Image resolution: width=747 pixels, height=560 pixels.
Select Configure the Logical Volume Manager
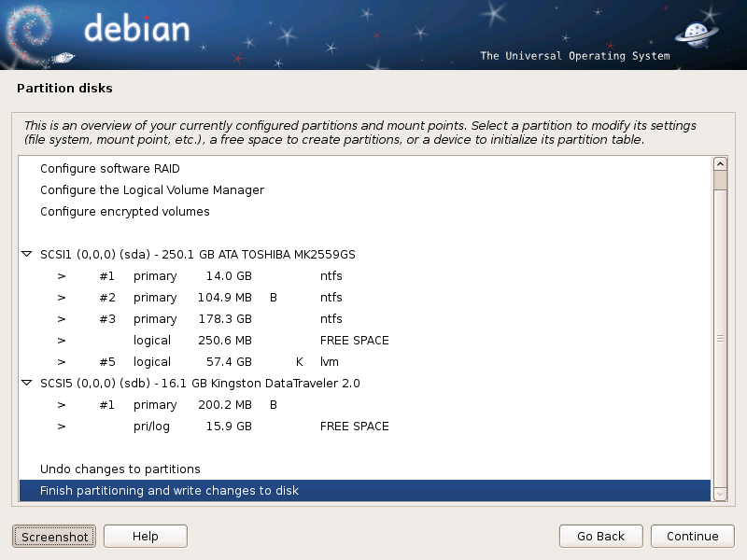[365, 190]
